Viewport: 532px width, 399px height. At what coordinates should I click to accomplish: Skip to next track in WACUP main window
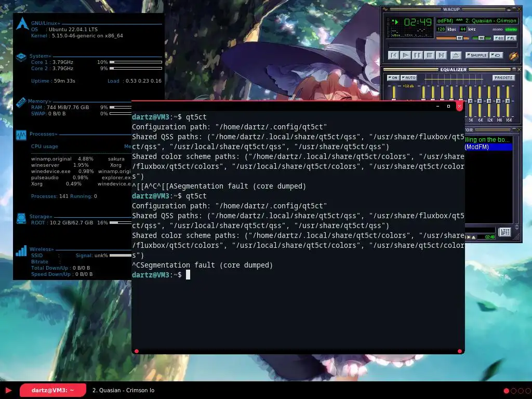[442, 55]
